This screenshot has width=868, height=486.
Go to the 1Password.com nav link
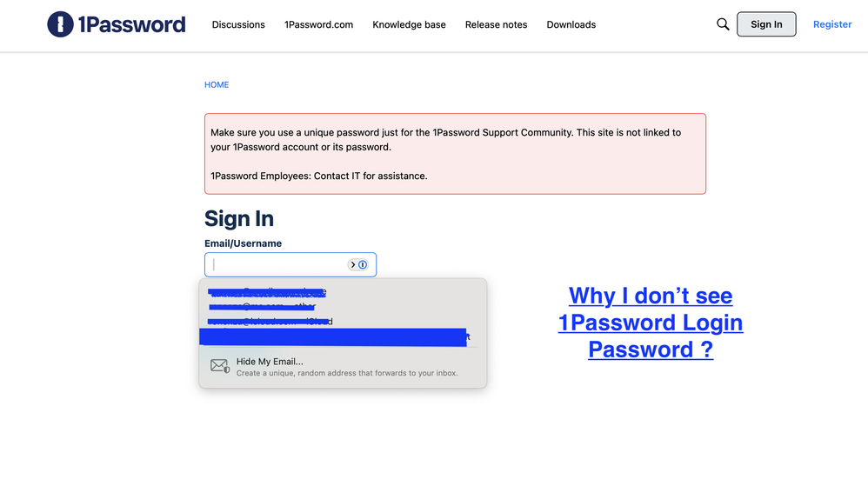(x=318, y=24)
